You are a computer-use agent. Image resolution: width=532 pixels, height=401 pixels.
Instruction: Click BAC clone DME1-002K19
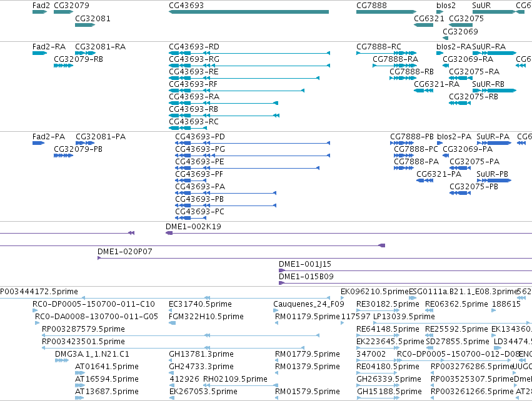(349, 233)
